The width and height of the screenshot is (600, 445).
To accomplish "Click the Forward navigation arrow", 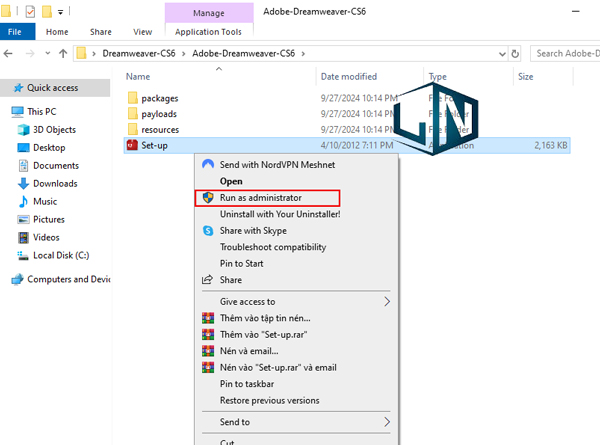I will (30, 54).
